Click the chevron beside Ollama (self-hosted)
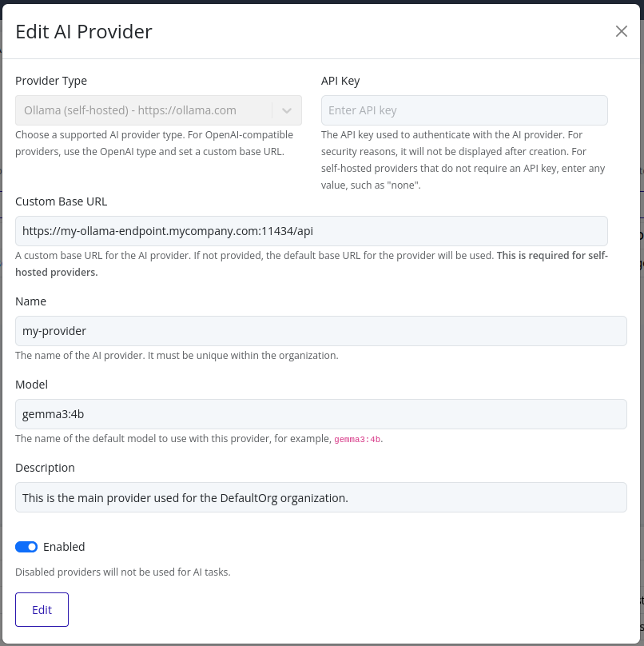Image resolution: width=644 pixels, height=646 pixels. coord(286,110)
